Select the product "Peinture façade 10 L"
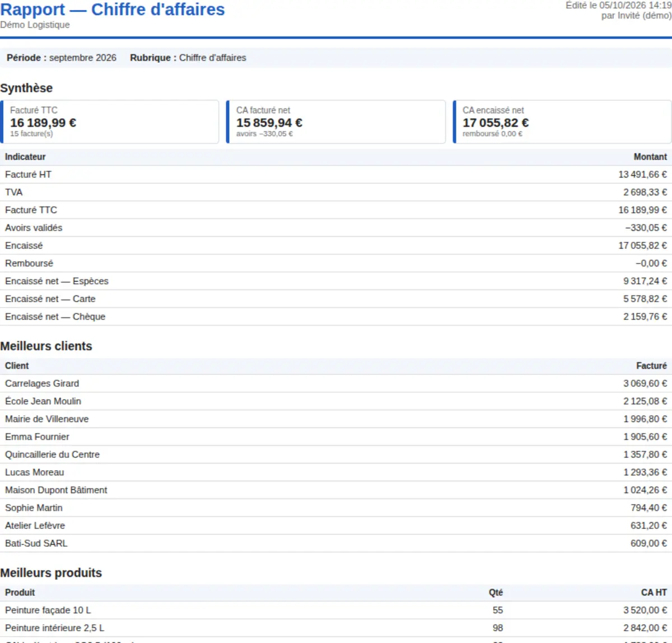Viewport: 672px width, 643px height. click(x=48, y=610)
